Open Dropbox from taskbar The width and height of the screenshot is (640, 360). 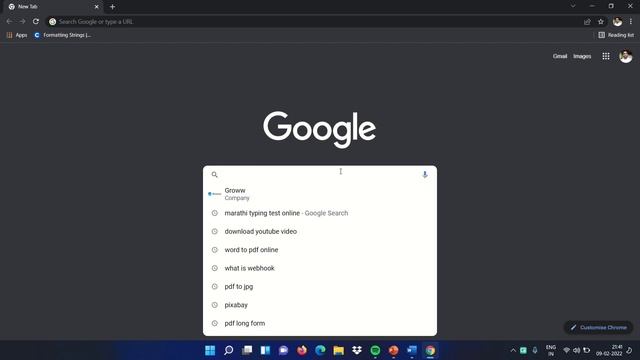357,350
